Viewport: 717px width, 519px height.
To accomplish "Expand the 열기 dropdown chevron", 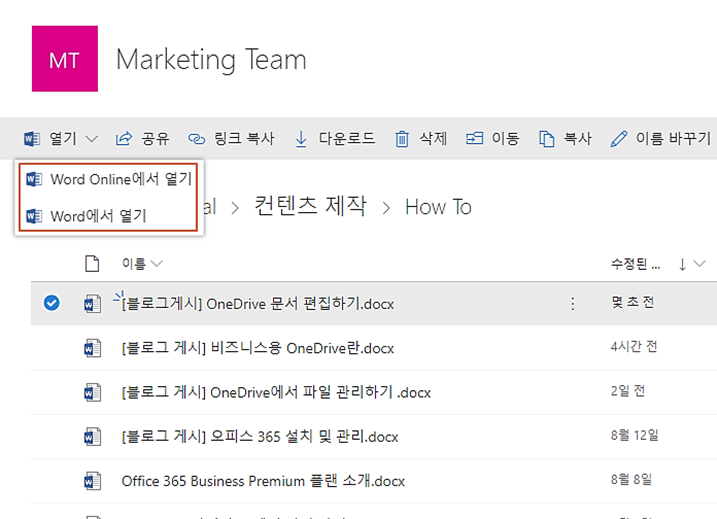I will (x=91, y=139).
